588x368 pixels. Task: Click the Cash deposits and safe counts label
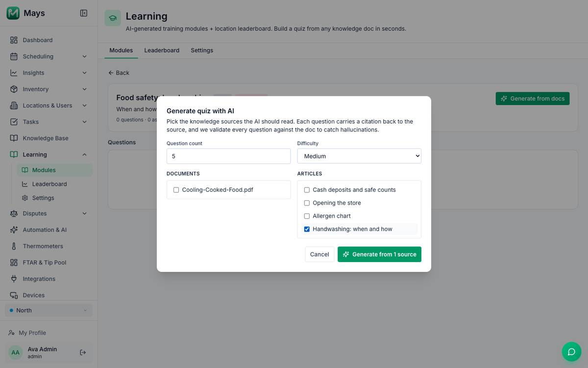click(x=354, y=190)
